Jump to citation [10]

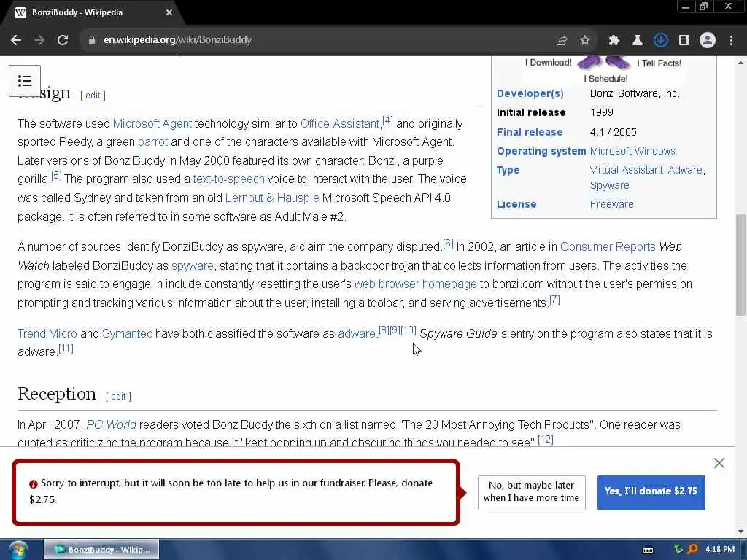coord(409,330)
